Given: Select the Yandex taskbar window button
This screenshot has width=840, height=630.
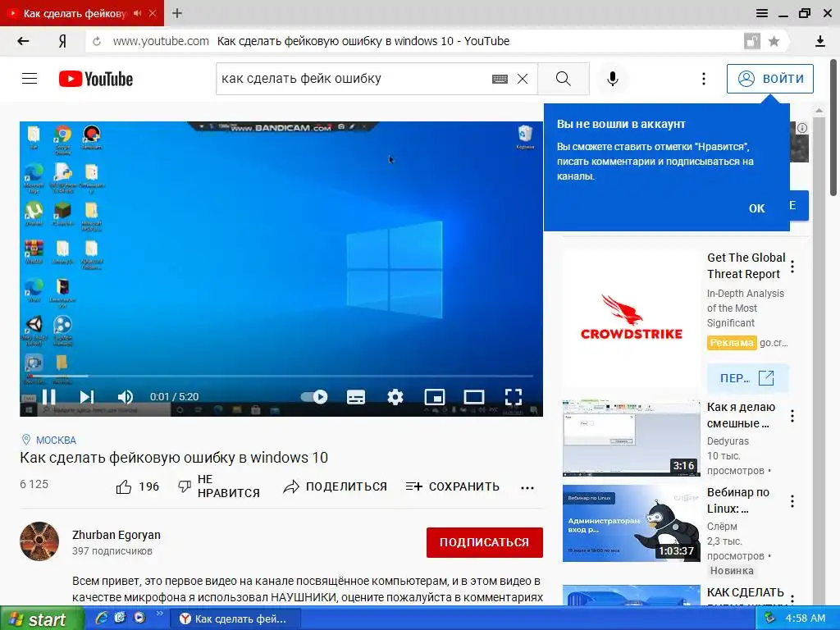Looking at the screenshot, I should pos(235,619).
